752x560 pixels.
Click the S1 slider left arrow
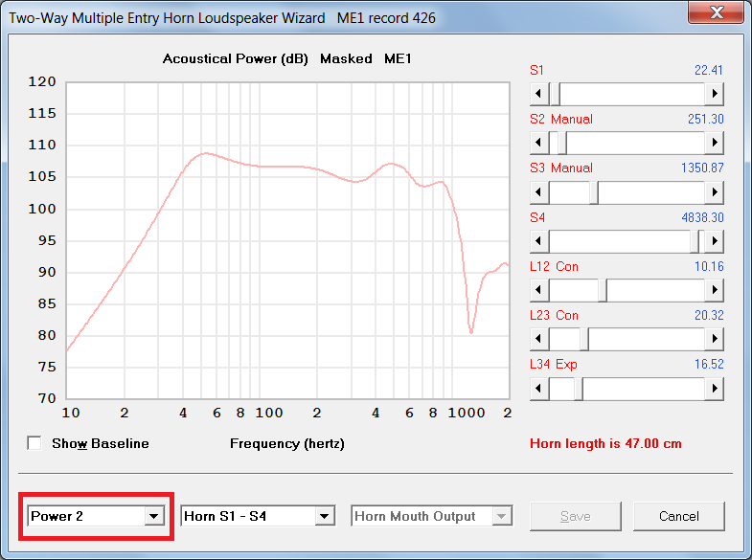click(x=539, y=94)
